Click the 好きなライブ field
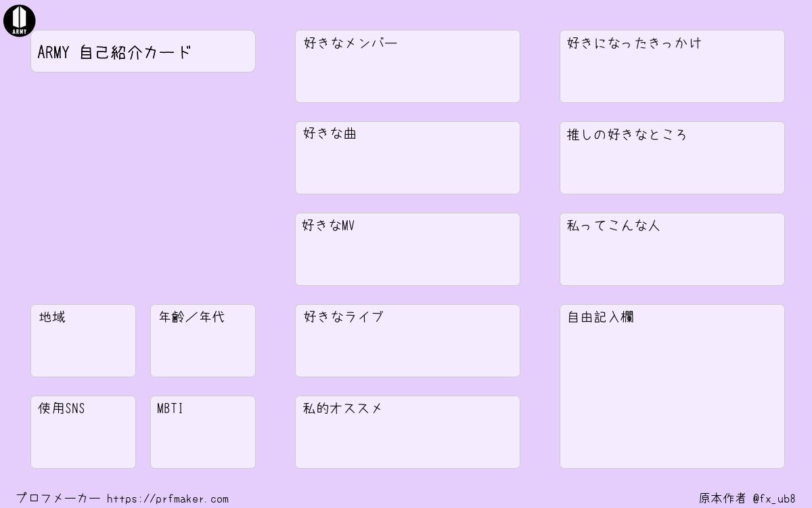 tap(407, 341)
